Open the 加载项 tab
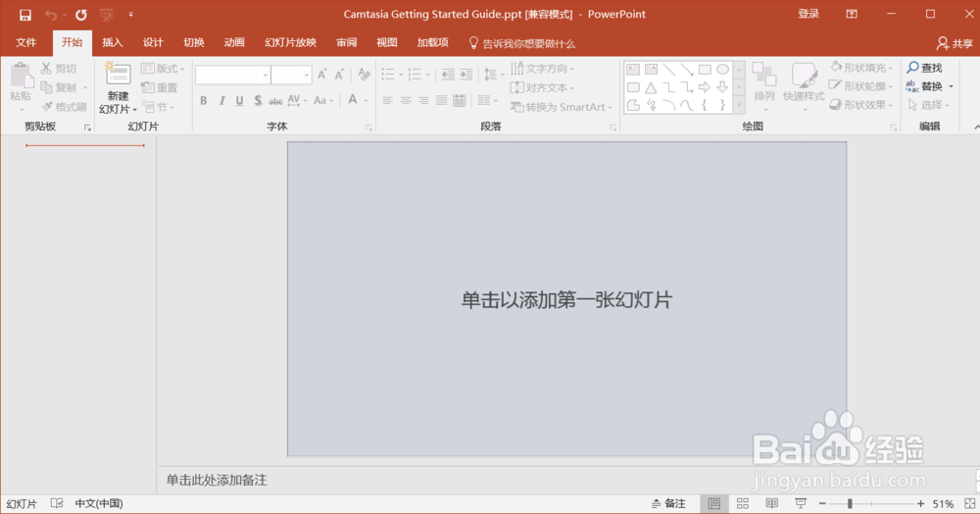980x514 pixels. [432, 42]
